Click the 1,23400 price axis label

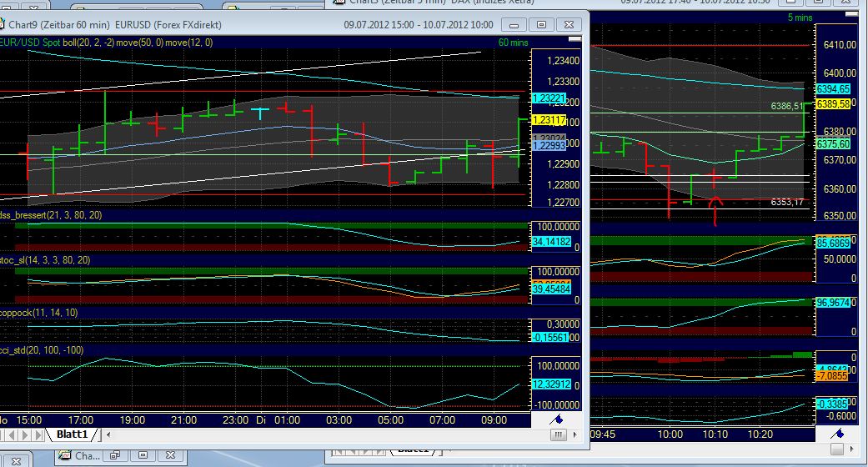pos(563,60)
